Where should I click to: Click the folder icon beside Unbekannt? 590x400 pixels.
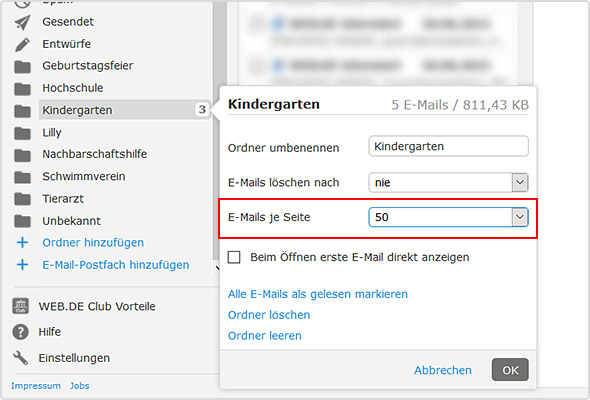(22, 221)
